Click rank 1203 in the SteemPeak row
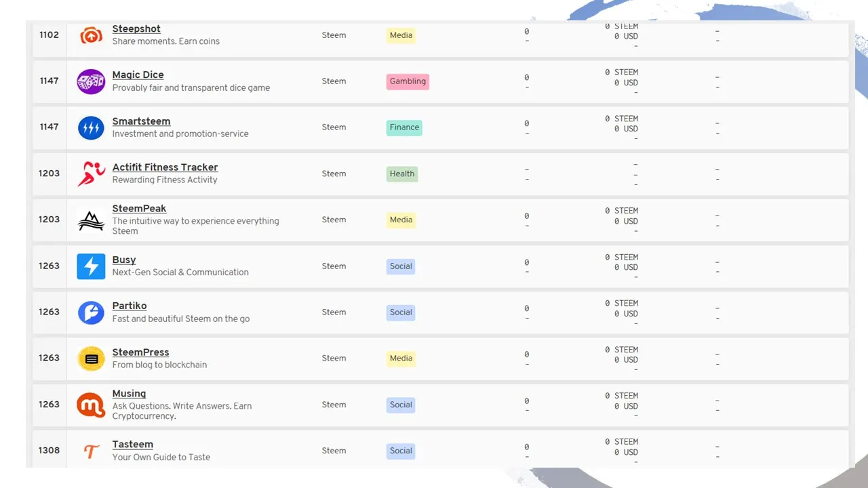The image size is (868, 488). click(49, 220)
